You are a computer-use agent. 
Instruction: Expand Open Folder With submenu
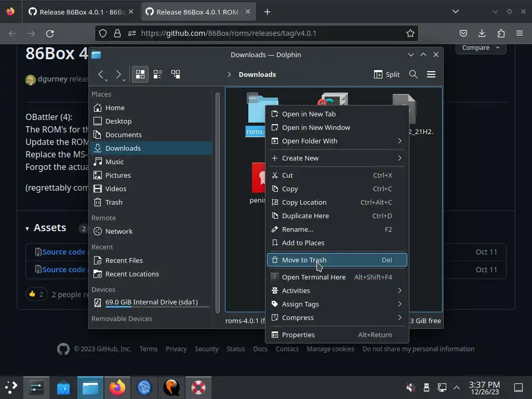coord(337,141)
